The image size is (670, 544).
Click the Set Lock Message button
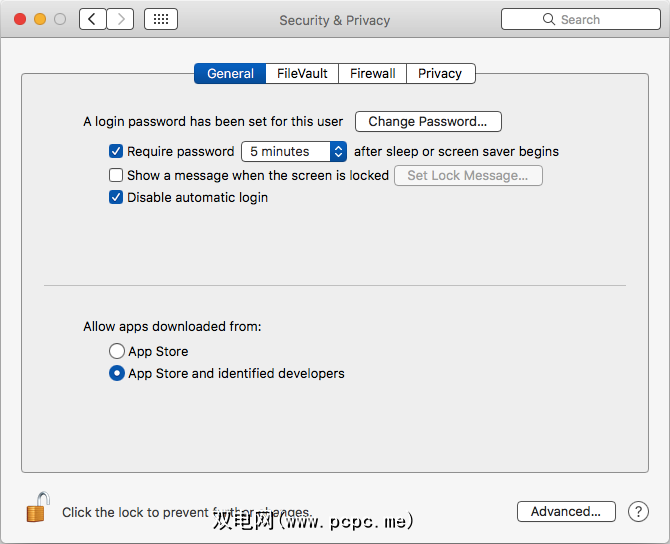point(468,175)
